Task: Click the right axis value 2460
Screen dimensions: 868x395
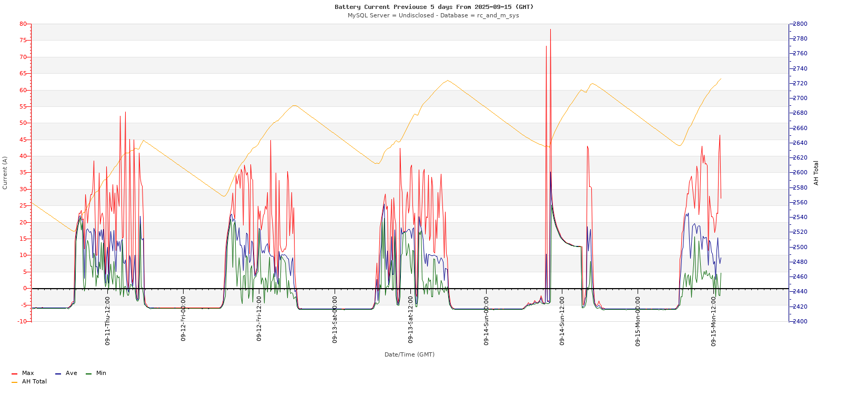Action: 800,276
